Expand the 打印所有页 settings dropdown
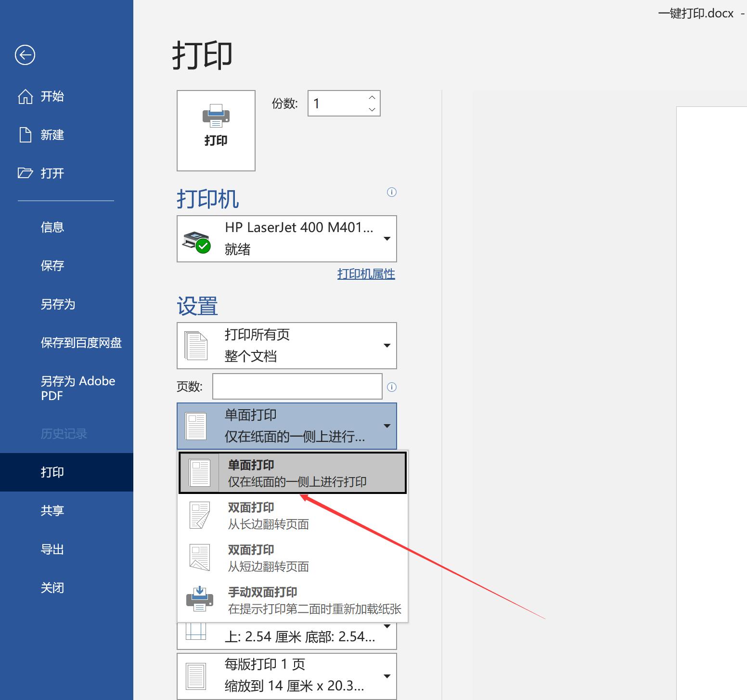Screen dimensions: 747x700 coord(386,345)
